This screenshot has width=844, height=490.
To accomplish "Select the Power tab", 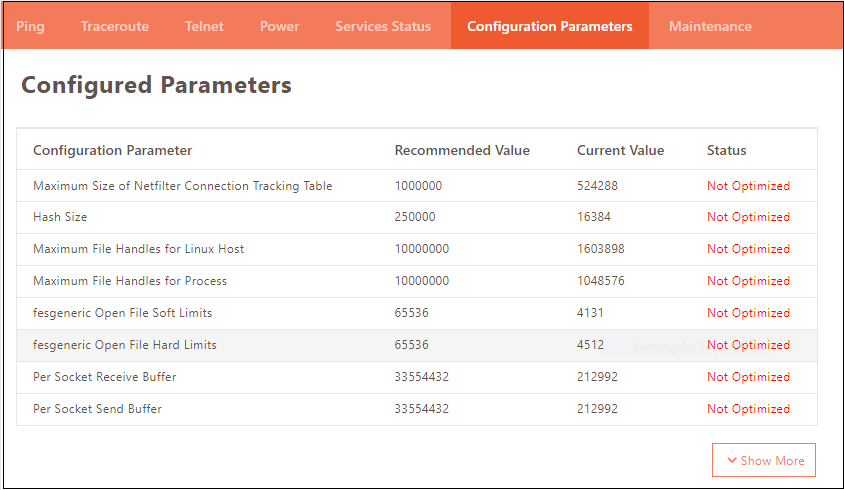I will (279, 26).
